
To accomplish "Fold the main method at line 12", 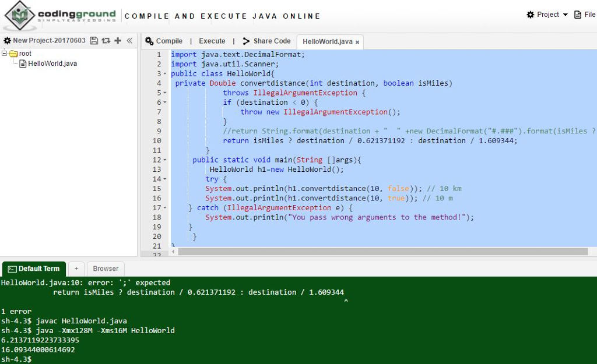I will click(165, 160).
